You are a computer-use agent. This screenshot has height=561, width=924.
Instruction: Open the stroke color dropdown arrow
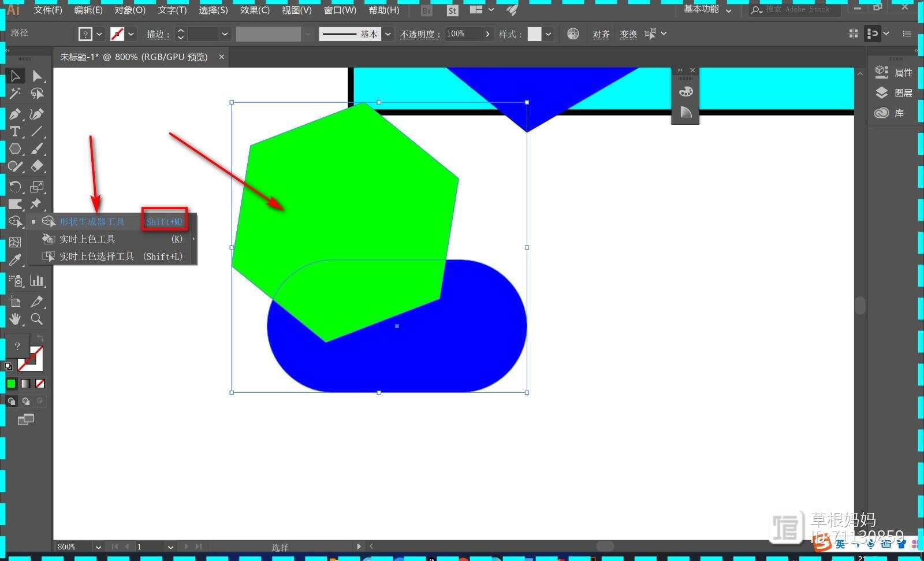point(131,34)
